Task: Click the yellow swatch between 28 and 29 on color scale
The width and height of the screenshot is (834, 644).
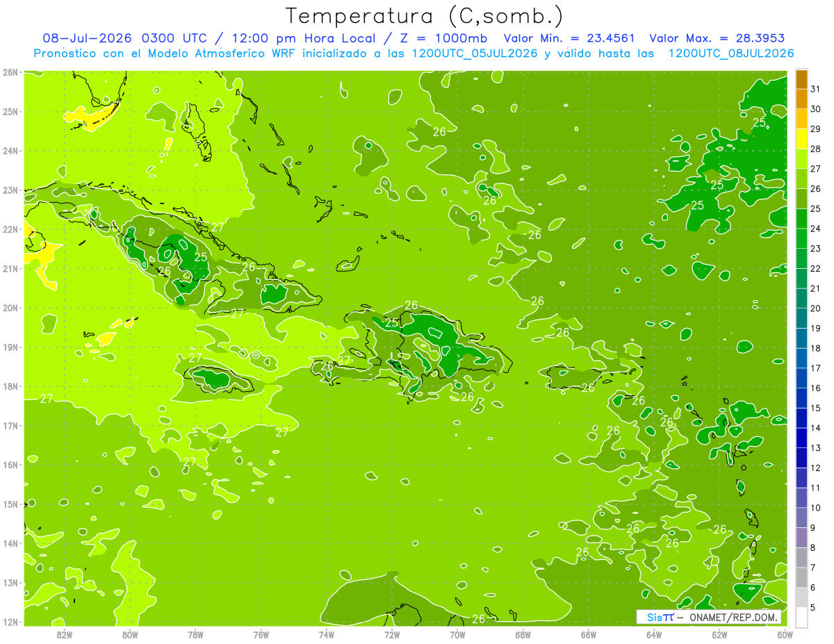Action: pos(801,139)
